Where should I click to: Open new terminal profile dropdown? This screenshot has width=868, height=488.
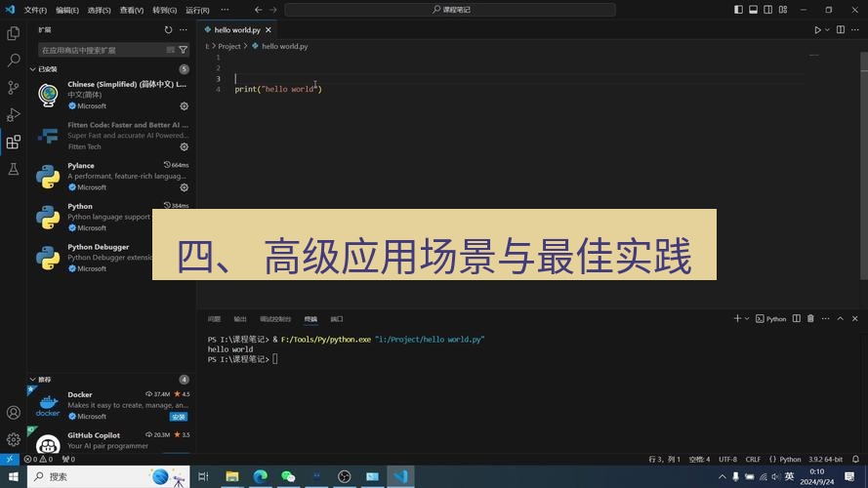747,319
